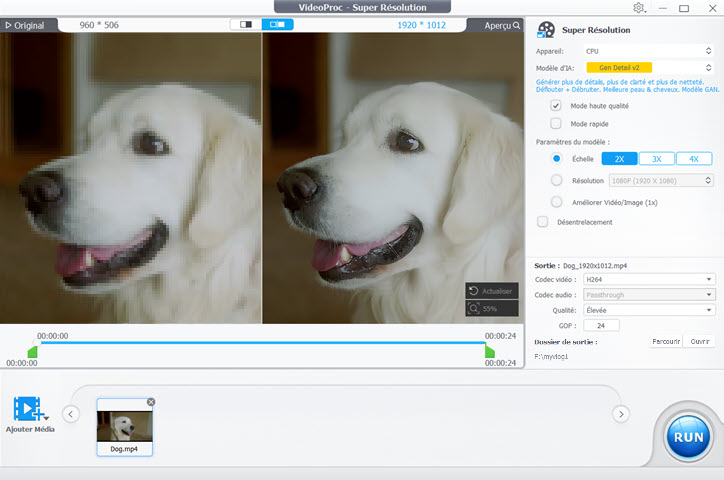Click the Parcourir button
The image size is (724, 480).
(666, 342)
